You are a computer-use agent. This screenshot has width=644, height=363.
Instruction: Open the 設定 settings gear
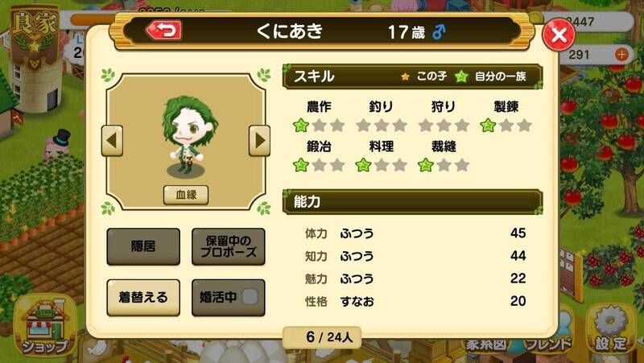611,328
